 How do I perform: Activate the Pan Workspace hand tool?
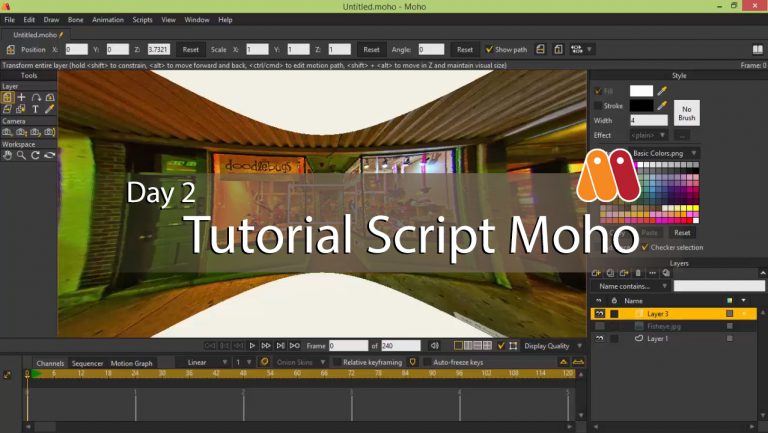(7, 155)
